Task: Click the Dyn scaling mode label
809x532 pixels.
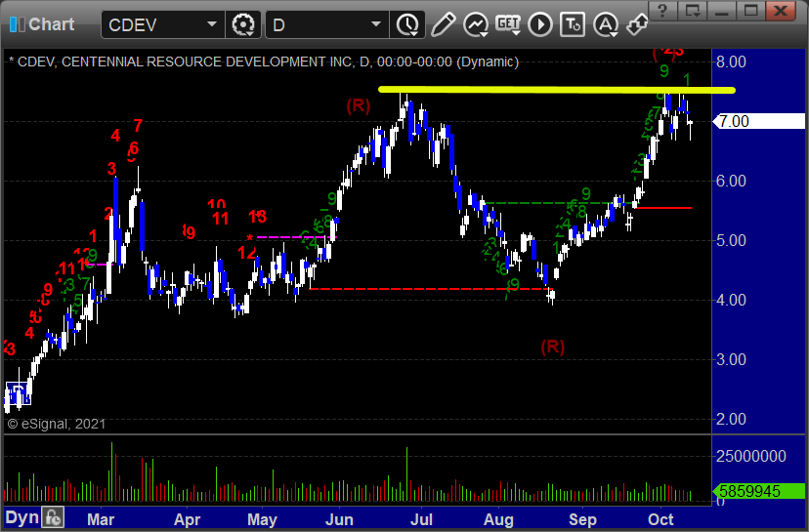Action: pos(21,517)
